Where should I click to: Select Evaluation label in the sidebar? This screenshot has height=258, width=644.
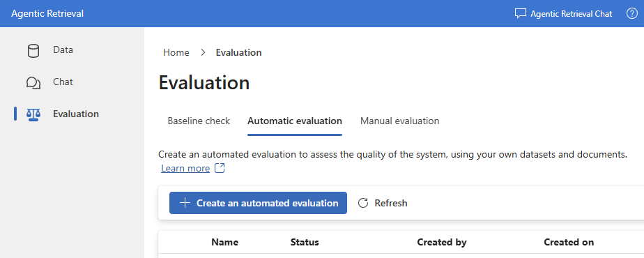[75, 114]
